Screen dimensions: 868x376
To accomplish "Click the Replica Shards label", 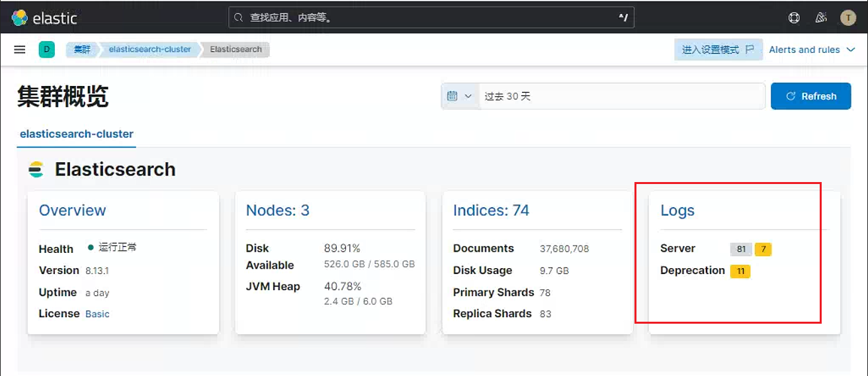I will pyautogui.click(x=492, y=314).
